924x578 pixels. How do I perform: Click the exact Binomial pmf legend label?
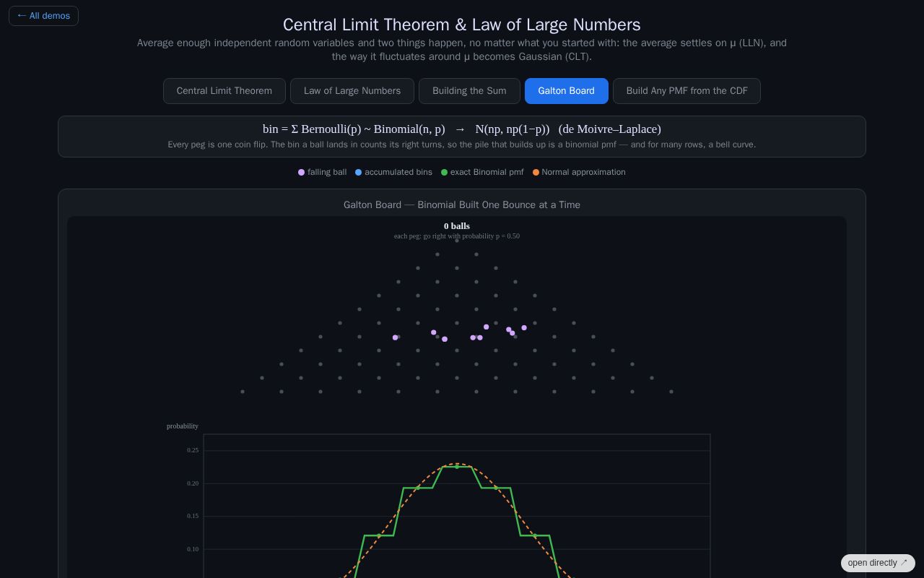pos(487,172)
